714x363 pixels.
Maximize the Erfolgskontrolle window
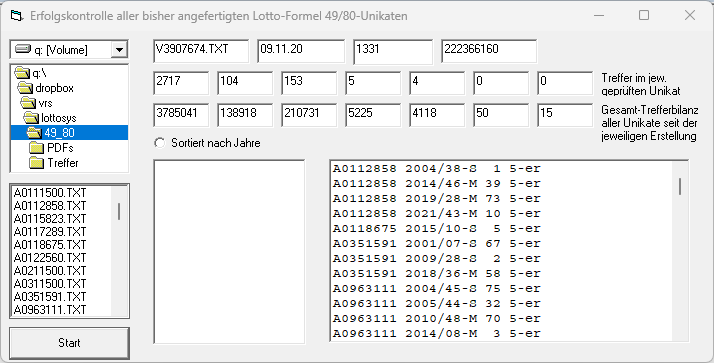coord(644,15)
